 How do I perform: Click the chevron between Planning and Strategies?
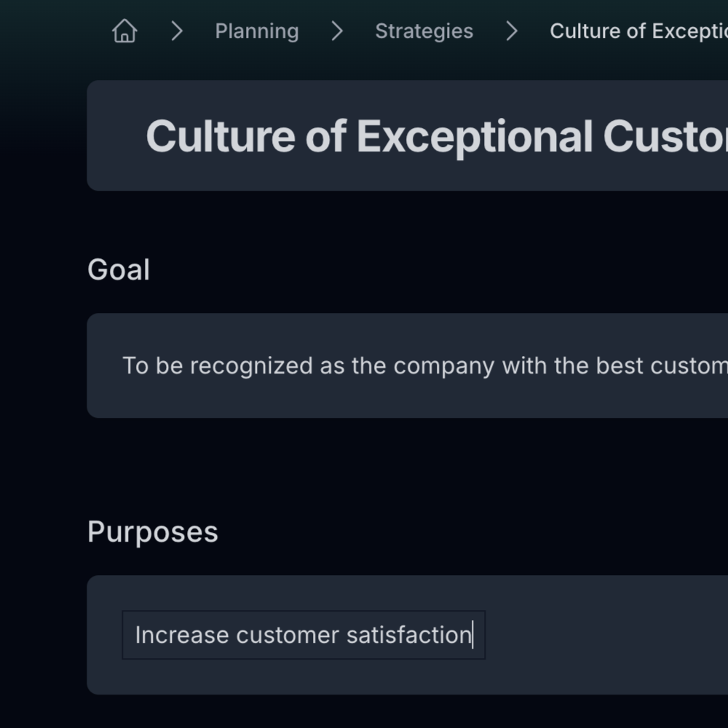tap(336, 31)
